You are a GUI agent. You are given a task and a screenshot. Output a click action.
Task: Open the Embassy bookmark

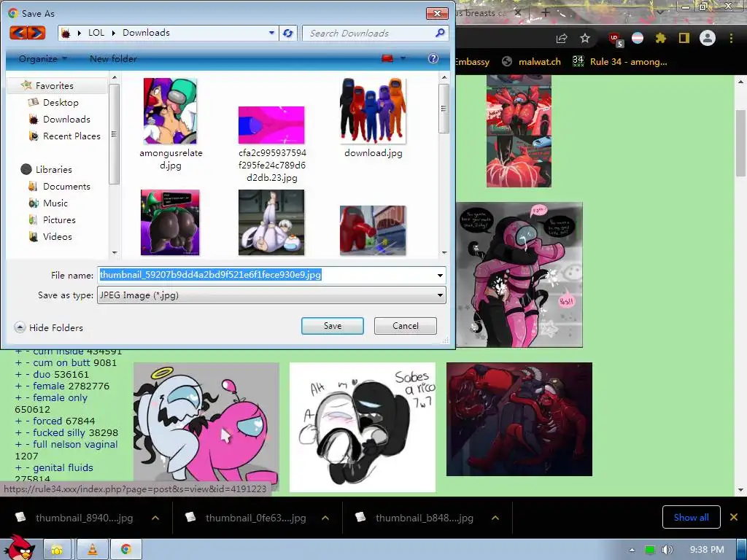coord(472,61)
